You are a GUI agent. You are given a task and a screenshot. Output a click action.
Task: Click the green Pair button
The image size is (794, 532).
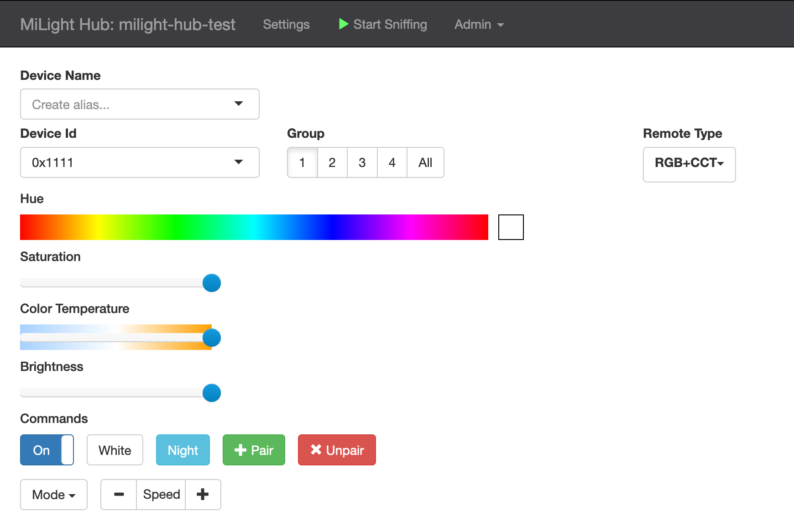254,450
